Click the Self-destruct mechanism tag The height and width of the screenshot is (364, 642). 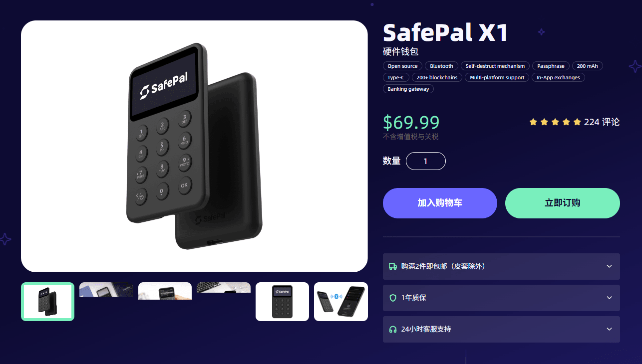[495, 66]
